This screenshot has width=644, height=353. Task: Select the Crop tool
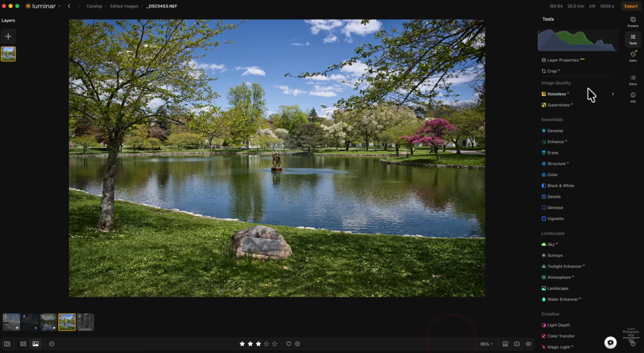(x=551, y=71)
